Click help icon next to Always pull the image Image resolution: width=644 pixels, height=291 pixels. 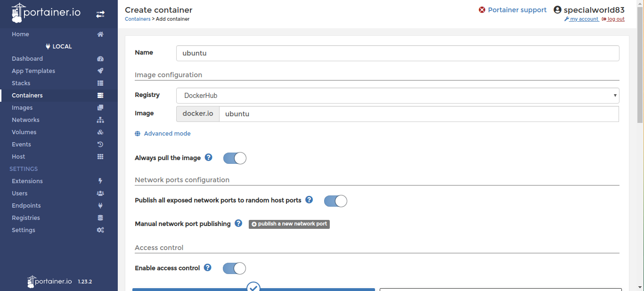[208, 157]
